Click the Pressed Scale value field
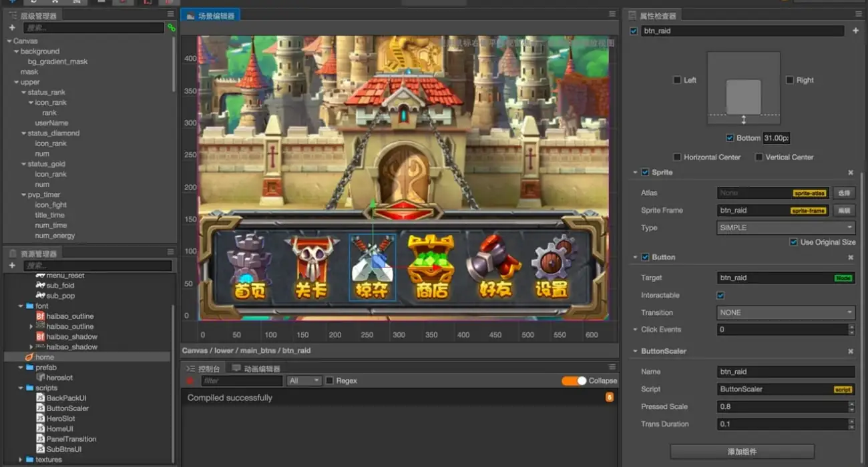The image size is (868, 467). [782, 406]
